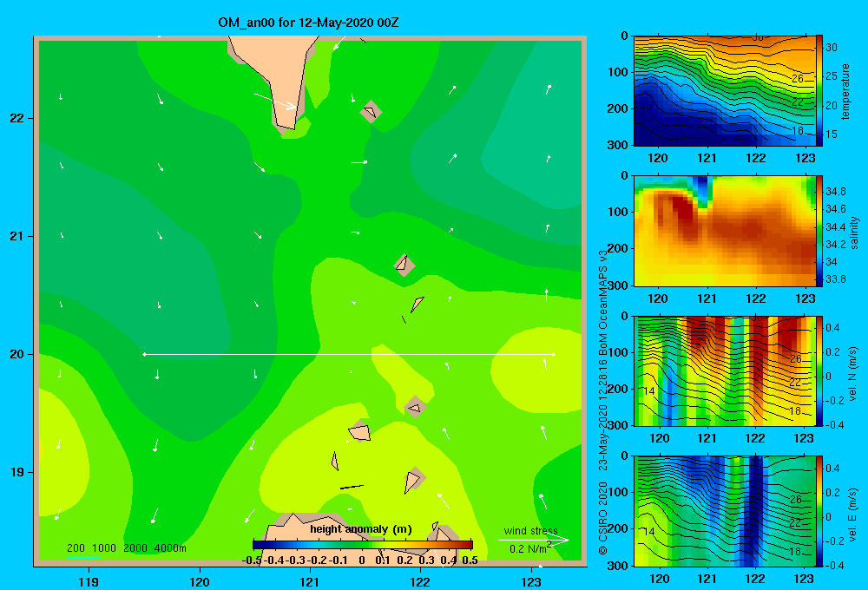Click the large wind arrow over Taiwan's southern tip

[275, 102]
